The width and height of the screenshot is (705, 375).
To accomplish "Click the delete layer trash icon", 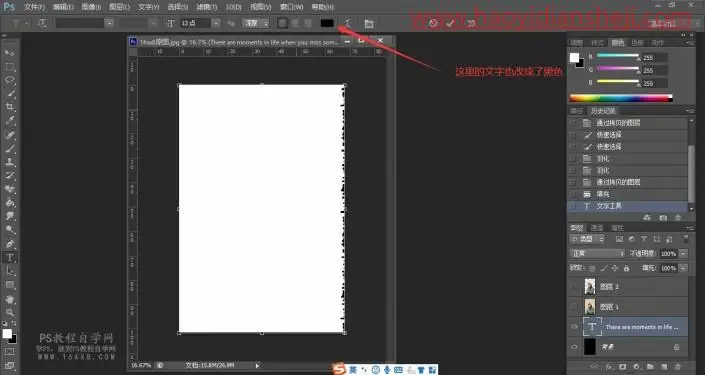I will pyautogui.click(x=678, y=367).
